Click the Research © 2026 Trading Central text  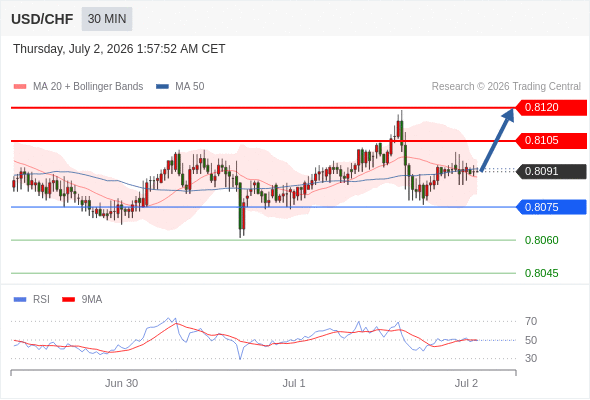click(506, 87)
